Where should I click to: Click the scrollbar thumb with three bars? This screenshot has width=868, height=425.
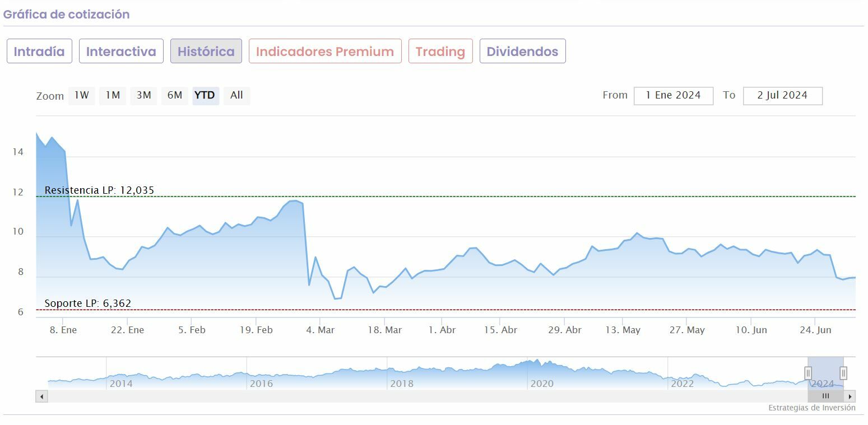[825, 396]
